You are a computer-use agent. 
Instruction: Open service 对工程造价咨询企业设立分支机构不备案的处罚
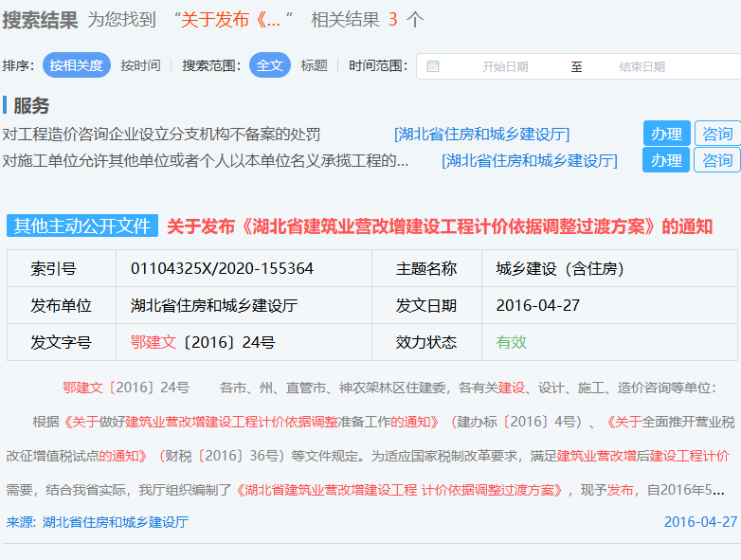click(x=162, y=134)
